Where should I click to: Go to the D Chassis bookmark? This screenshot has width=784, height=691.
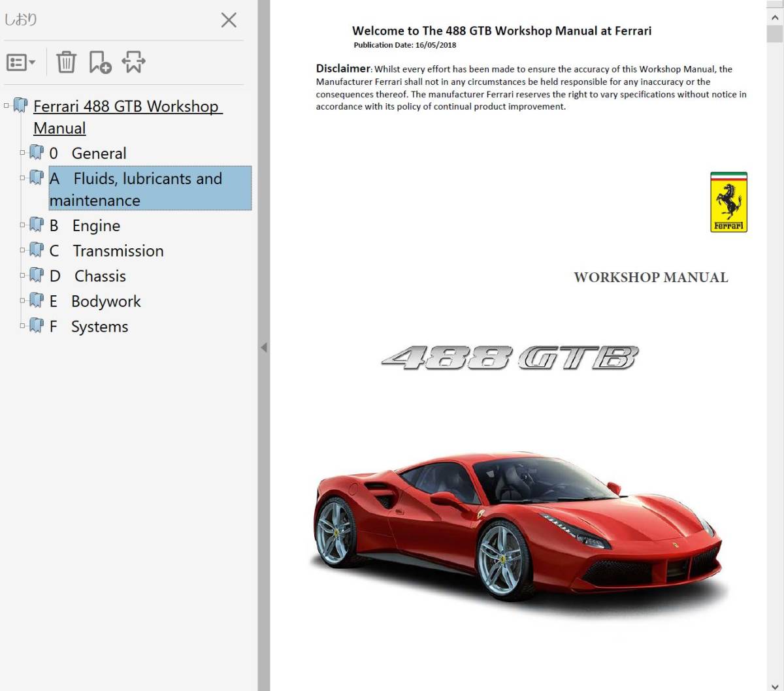(88, 276)
